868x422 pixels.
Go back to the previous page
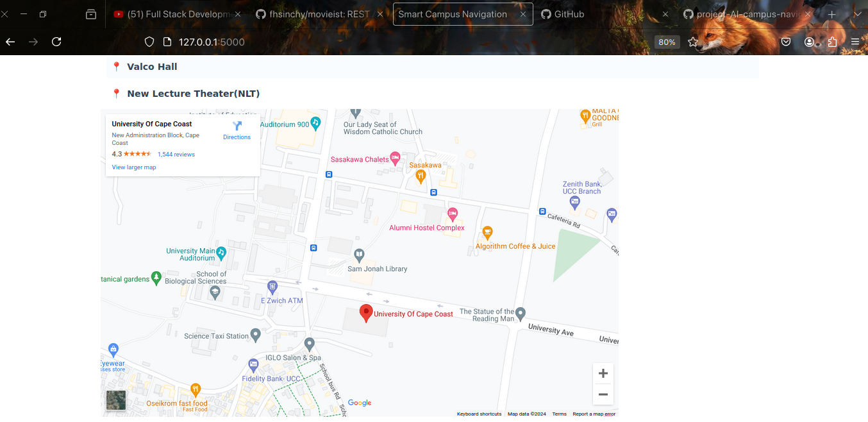(10, 42)
